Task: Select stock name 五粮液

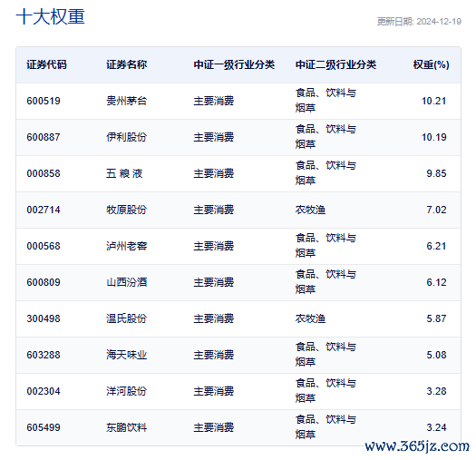Action: (x=124, y=173)
